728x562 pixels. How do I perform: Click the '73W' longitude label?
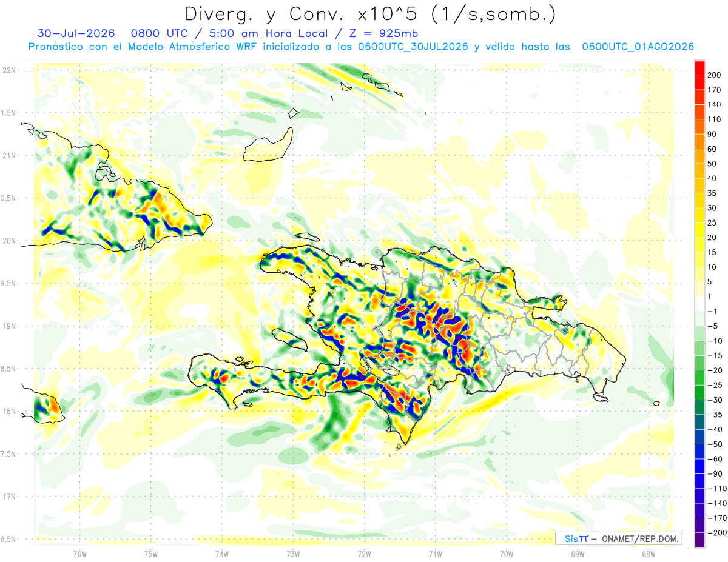click(x=293, y=554)
